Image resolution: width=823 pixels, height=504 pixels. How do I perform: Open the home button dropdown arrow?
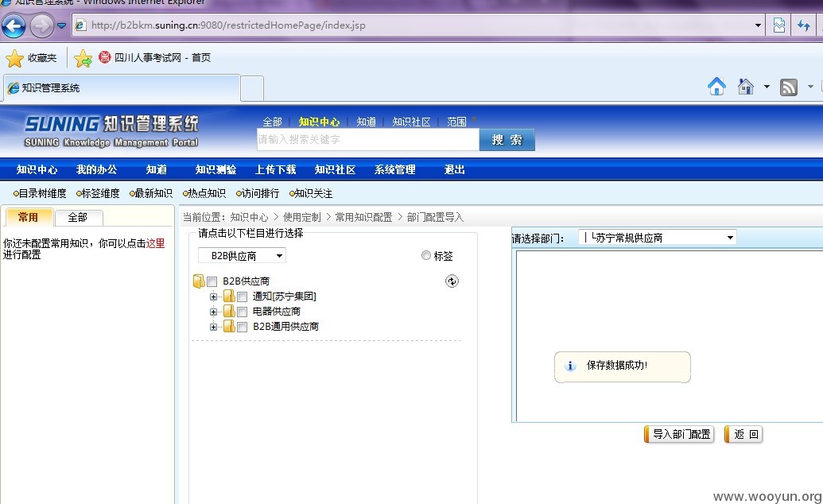[x=767, y=87]
